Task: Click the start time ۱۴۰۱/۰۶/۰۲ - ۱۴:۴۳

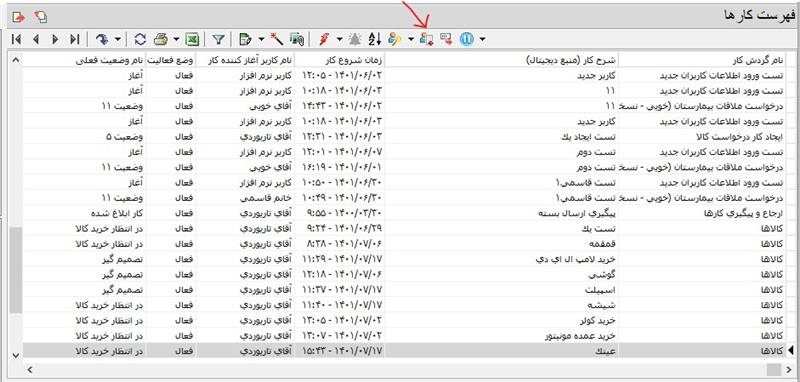Action: [342, 106]
